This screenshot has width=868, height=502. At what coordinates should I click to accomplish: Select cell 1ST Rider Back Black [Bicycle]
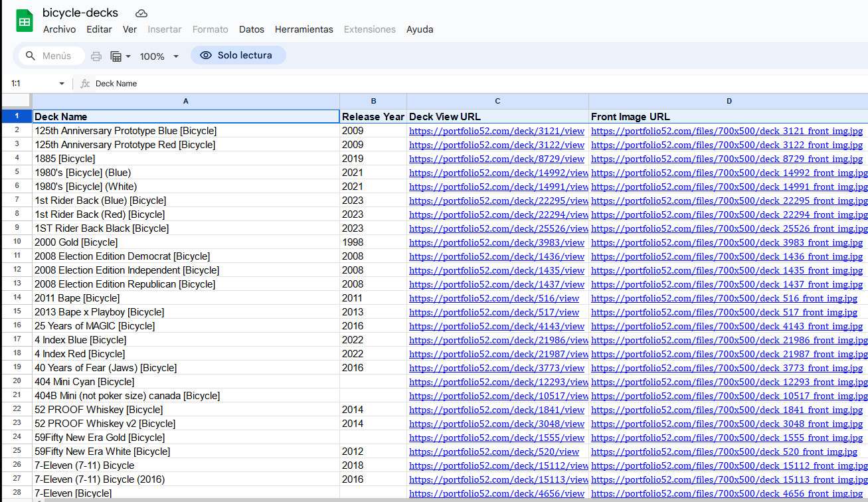186,228
